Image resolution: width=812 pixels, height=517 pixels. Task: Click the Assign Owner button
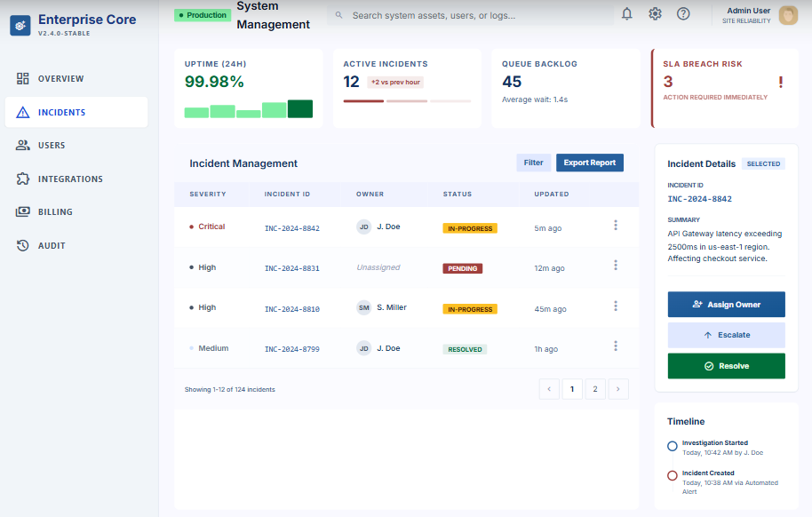(726, 305)
